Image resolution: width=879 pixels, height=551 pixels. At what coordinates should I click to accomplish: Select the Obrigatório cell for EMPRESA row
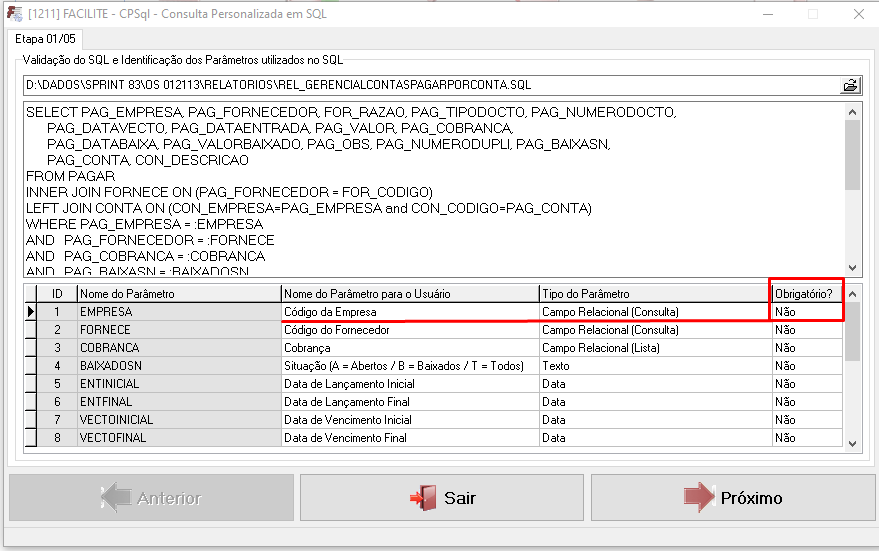click(x=806, y=312)
